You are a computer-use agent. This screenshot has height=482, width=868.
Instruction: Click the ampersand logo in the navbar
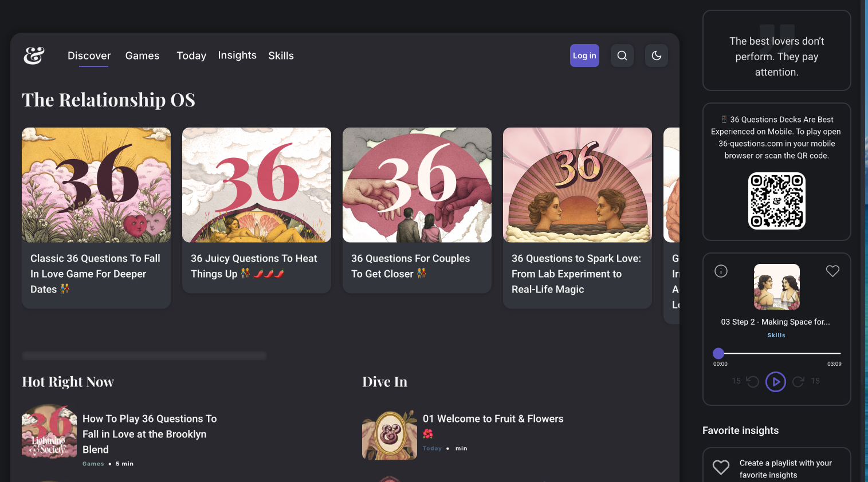(33, 56)
